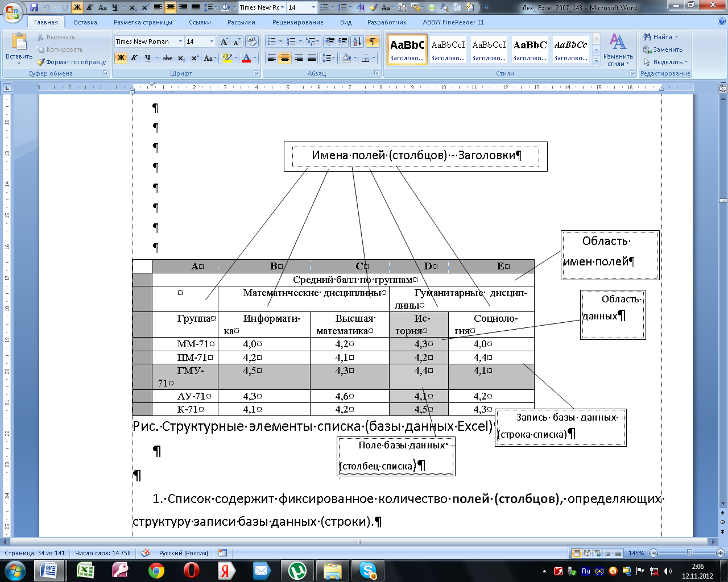This screenshot has height=582, width=728.
Task: Click Format Painter (Формат по образцу)
Action: pyautogui.click(x=72, y=62)
